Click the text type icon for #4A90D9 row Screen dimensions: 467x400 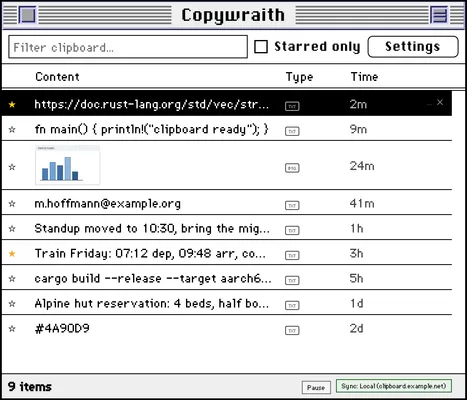click(292, 330)
